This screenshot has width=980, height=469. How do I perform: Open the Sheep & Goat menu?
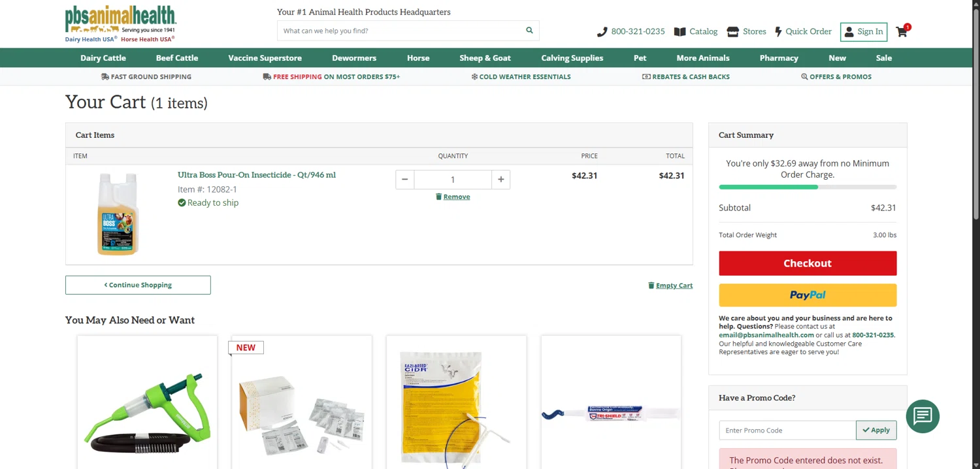pos(485,57)
